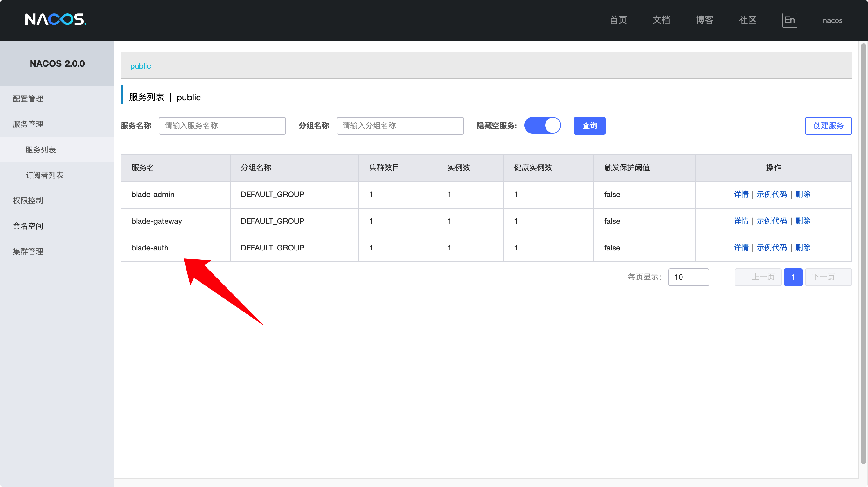This screenshot has height=487, width=868.
Task: Click page 1 pagination button
Action: (x=793, y=277)
